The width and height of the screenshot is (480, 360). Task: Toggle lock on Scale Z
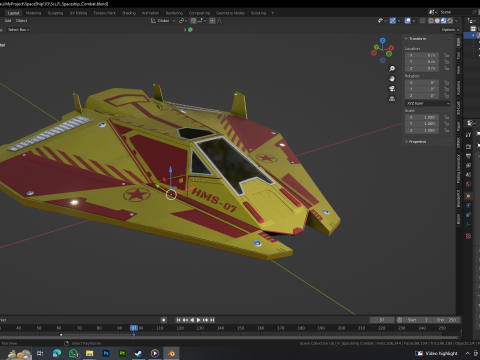[446, 130]
